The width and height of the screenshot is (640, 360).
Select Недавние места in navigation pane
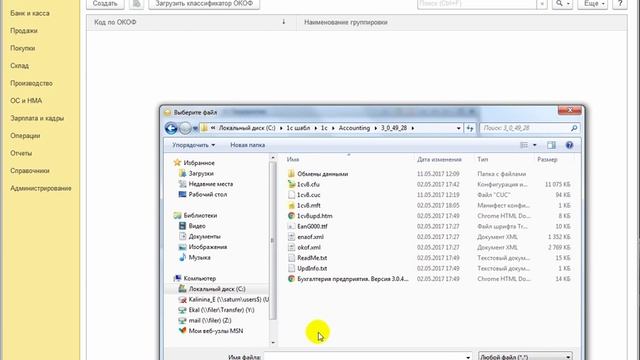(211, 184)
